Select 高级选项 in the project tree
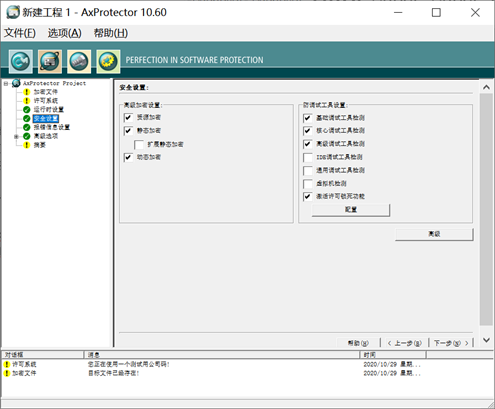Viewport: 495px width, 409px height. [46, 136]
